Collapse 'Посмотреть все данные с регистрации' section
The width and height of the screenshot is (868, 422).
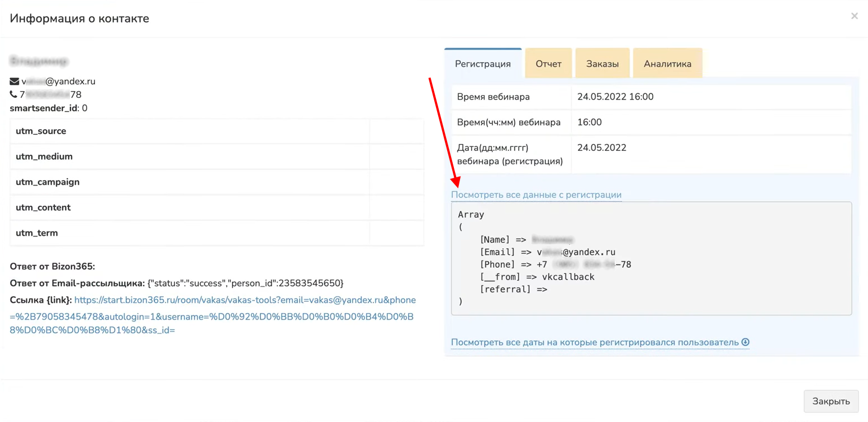536,195
